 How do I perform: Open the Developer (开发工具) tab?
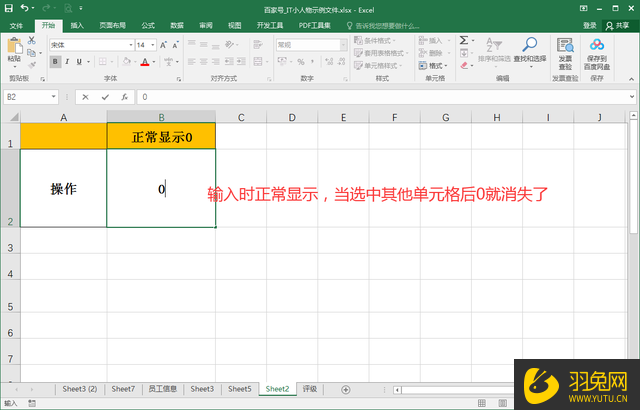coord(270,26)
